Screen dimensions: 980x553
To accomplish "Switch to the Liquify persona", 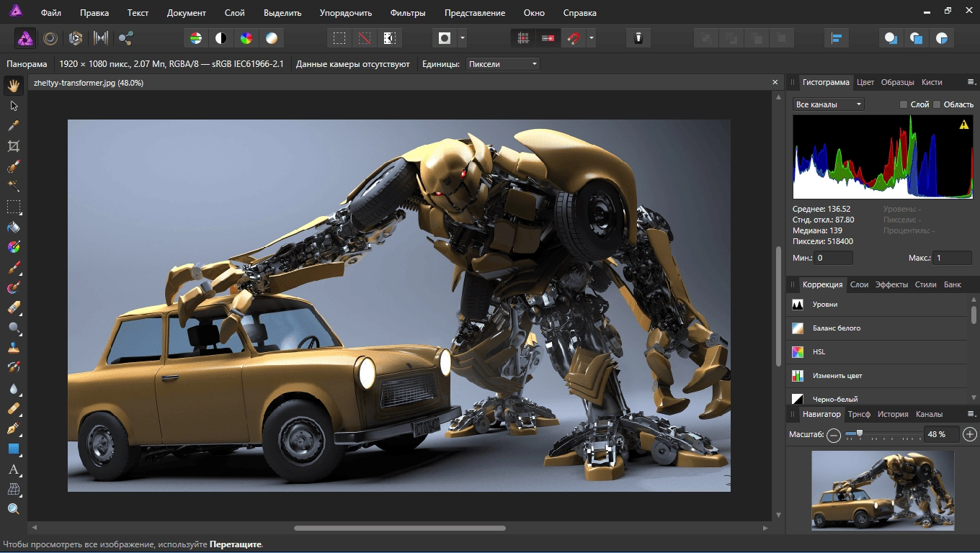I will pos(50,38).
